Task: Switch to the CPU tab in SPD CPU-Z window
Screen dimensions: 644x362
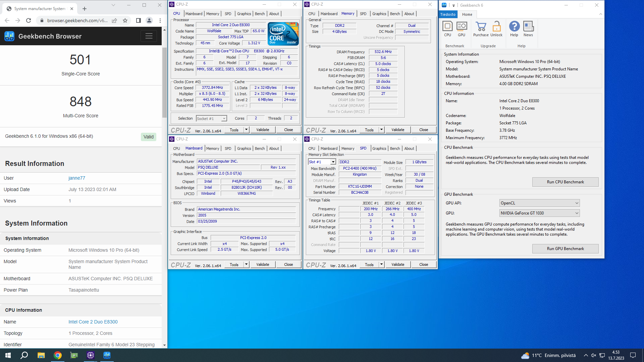Action: (x=312, y=148)
